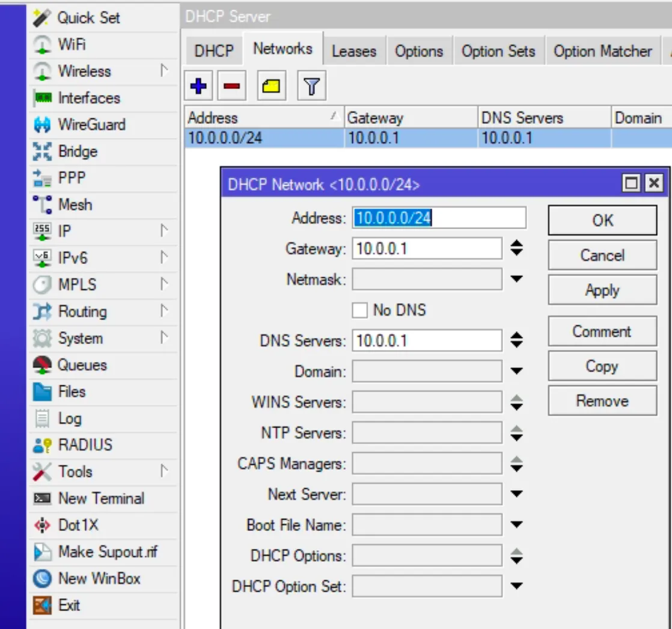Open the Tools menu icon
672x629 pixels.
(43, 471)
